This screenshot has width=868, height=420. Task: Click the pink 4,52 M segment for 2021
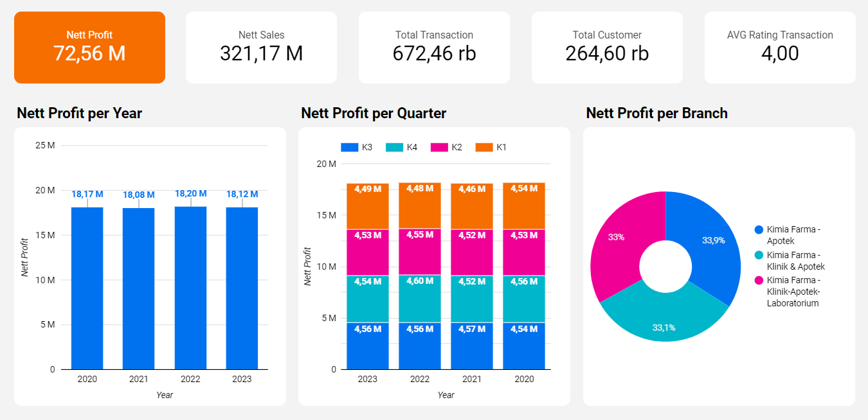click(x=472, y=252)
